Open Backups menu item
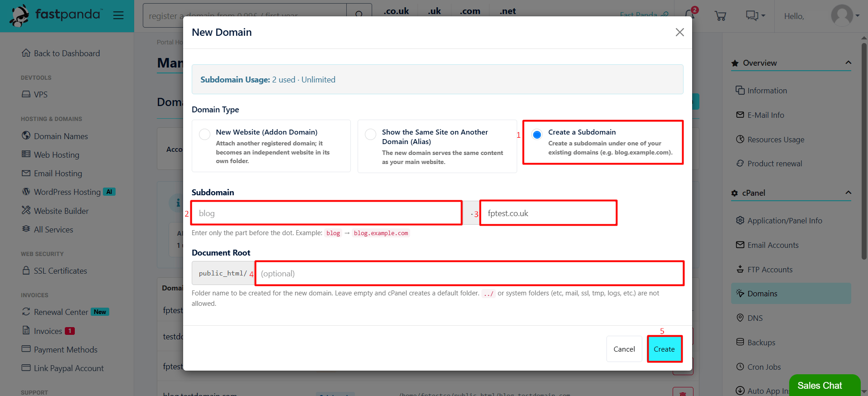 [x=761, y=343]
